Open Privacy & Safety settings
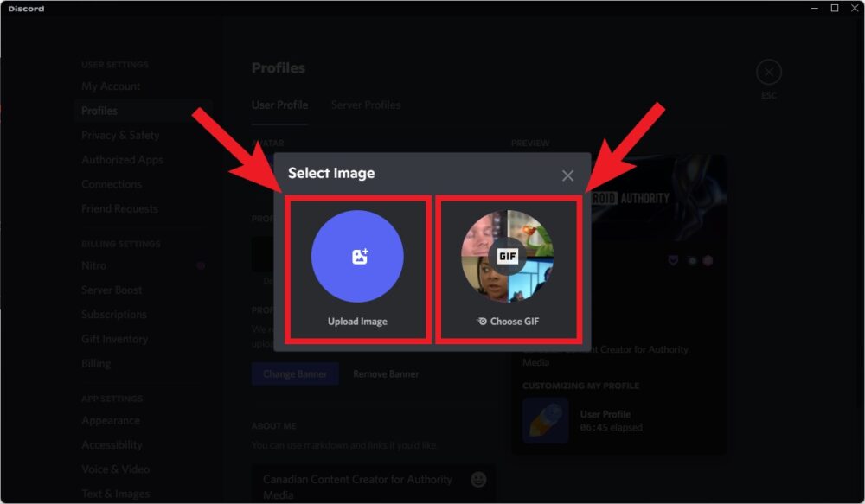 coord(120,135)
